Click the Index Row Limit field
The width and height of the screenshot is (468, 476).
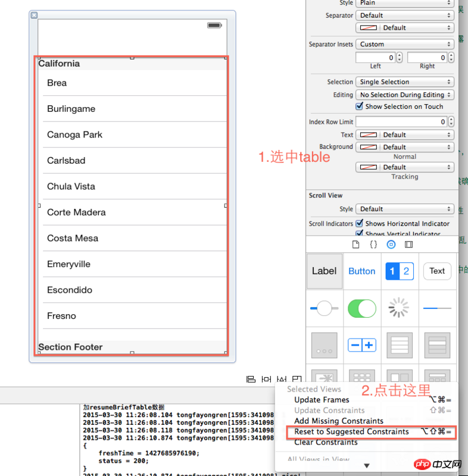point(401,121)
